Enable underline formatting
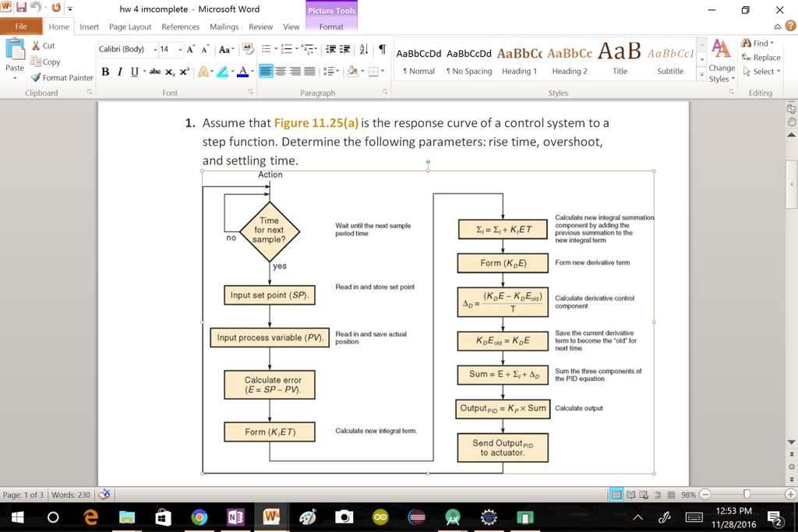This screenshot has width=798, height=532. [x=134, y=70]
